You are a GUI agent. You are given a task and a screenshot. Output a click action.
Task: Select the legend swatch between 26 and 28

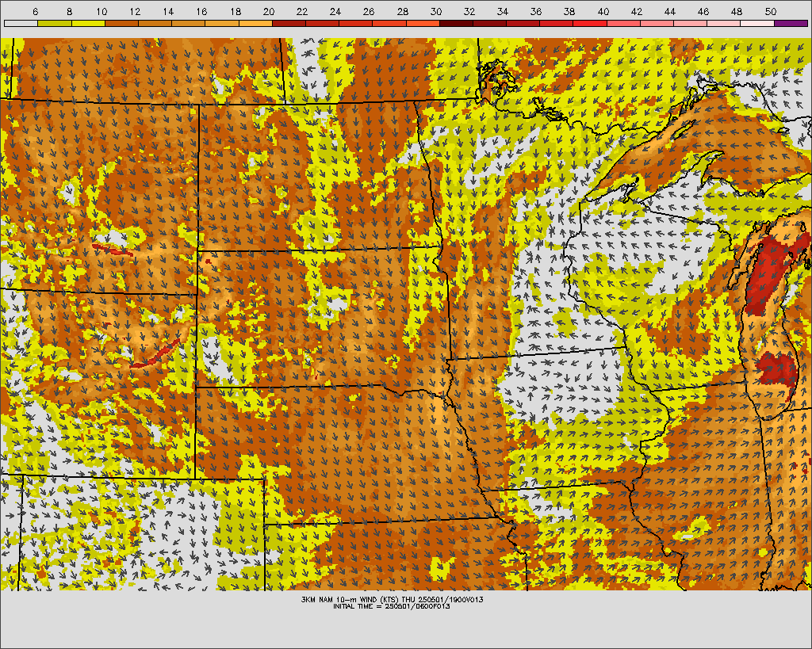pyautogui.click(x=389, y=23)
